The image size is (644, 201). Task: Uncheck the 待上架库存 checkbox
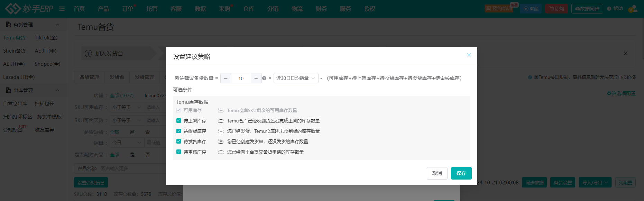point(178,121)
